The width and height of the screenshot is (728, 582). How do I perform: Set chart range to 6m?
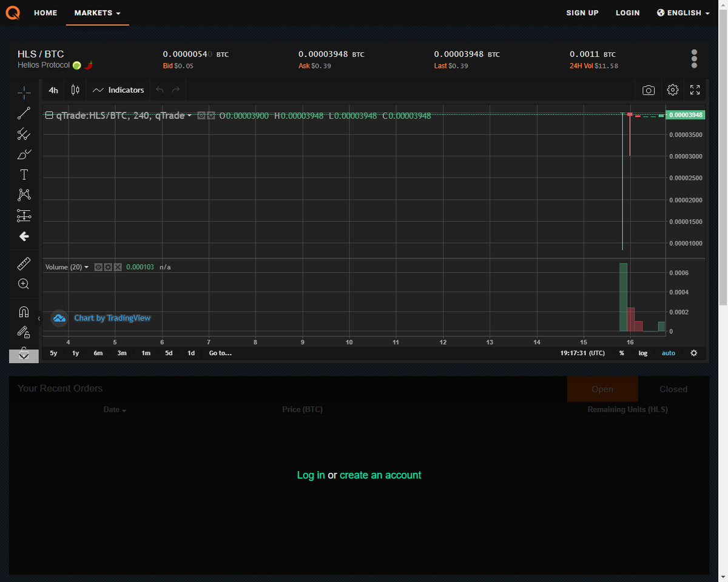[x=98, y=353]
